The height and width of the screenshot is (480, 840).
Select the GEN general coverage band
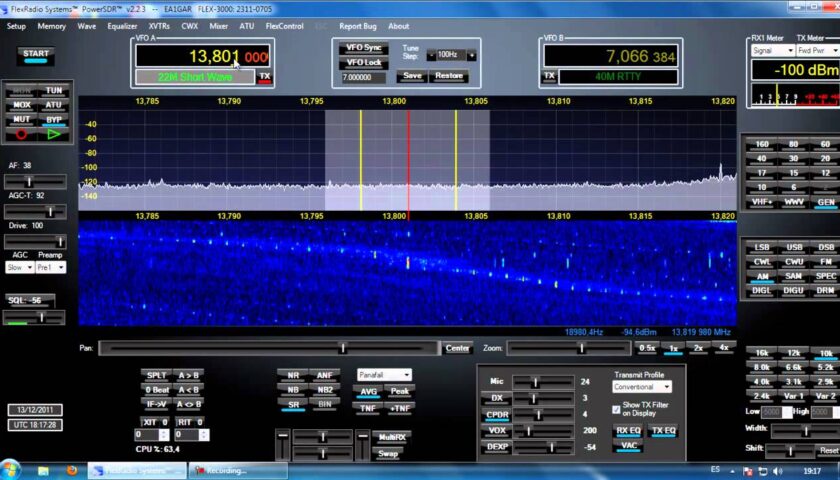(826, 202)
